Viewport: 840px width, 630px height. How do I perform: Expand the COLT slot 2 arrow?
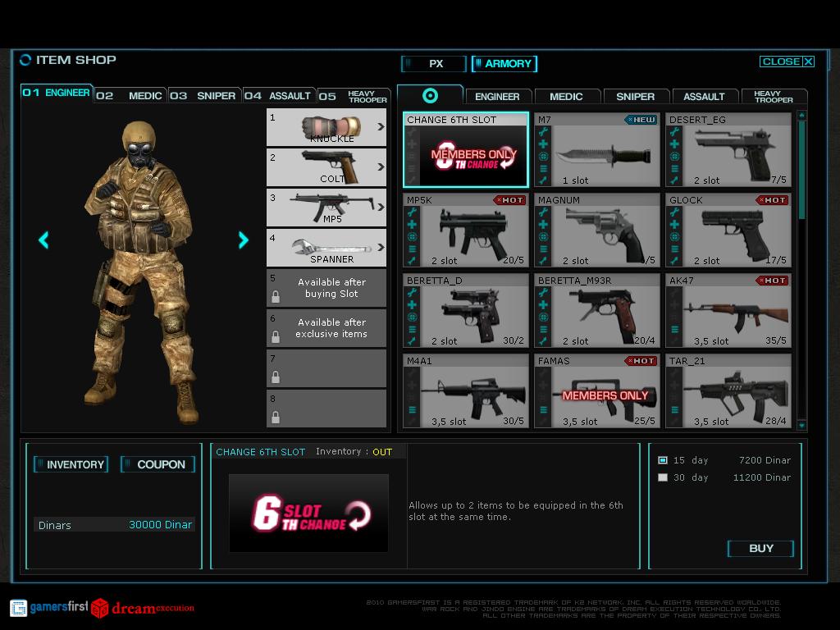point(381,167)
